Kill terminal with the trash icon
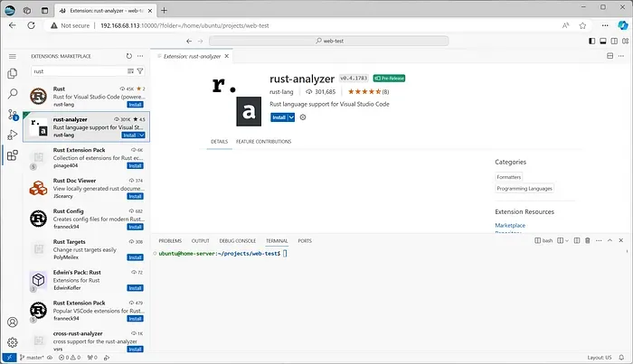Viewport: 633px width, 364px height. 588,240
